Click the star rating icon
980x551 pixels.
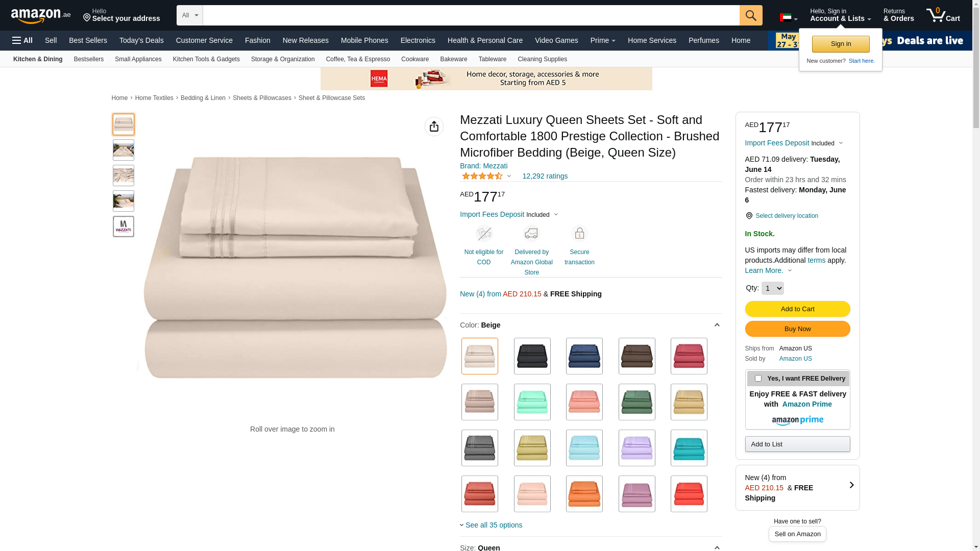tap(482, 176)
